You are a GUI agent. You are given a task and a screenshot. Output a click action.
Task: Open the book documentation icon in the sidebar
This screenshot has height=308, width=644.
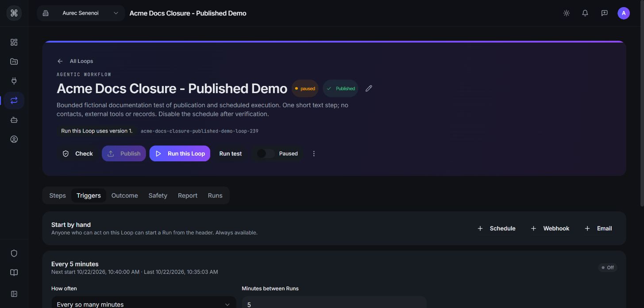[14, 273]
